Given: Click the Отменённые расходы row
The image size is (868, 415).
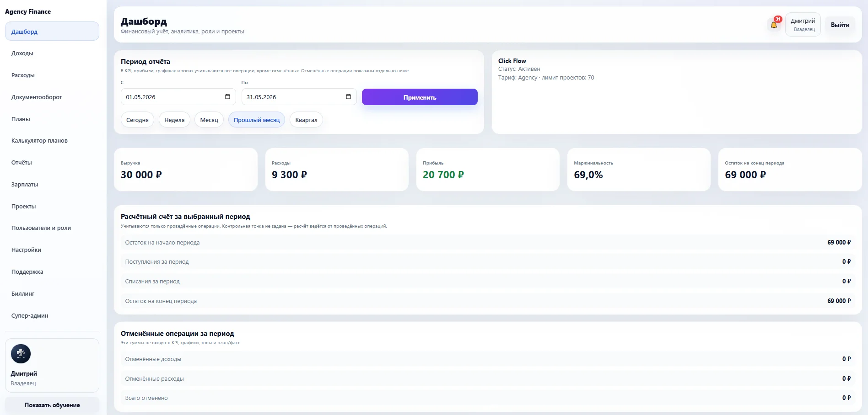Looking at the screenshot, I should (488, 378).
